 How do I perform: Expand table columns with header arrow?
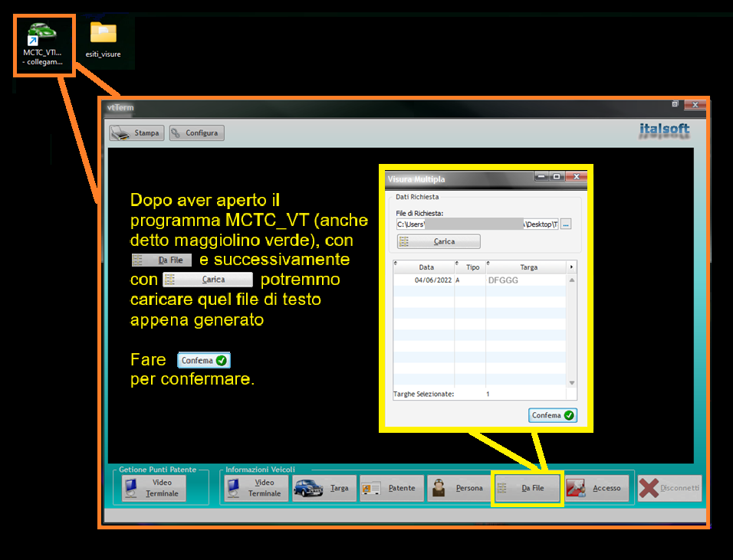[x=571, y=267]
